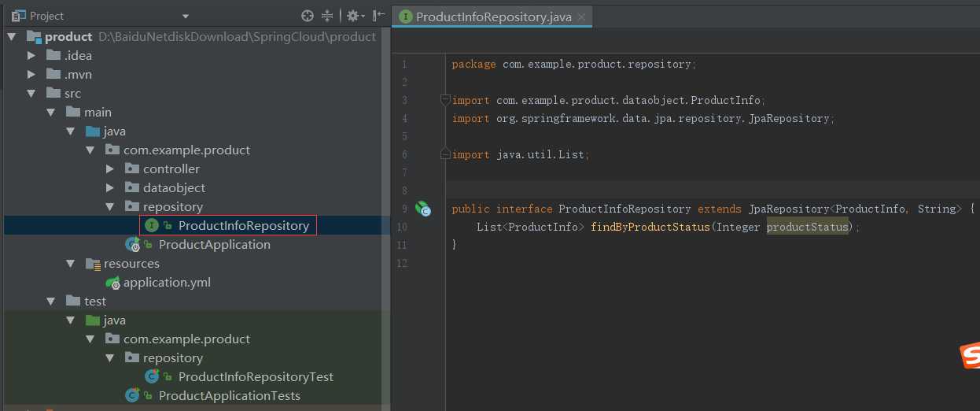Screen dimensions: 980x411
Task: Select the src folder
Action: [72, 93]
